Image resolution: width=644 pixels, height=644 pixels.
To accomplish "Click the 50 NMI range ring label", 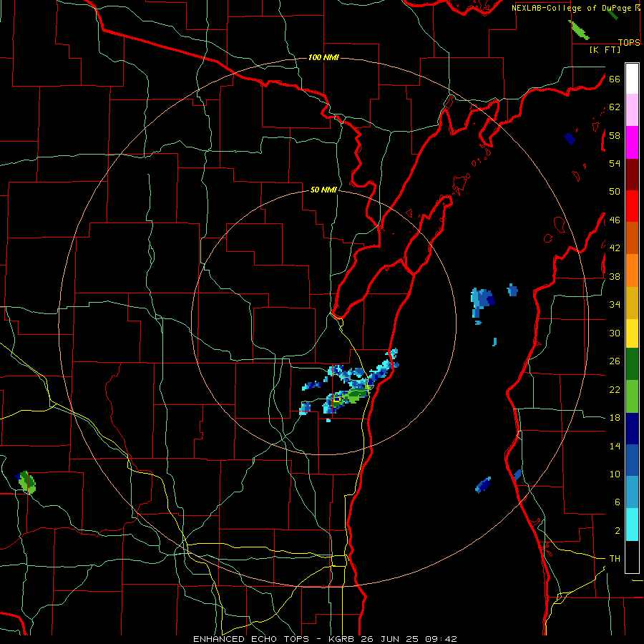I will point(323,190).
